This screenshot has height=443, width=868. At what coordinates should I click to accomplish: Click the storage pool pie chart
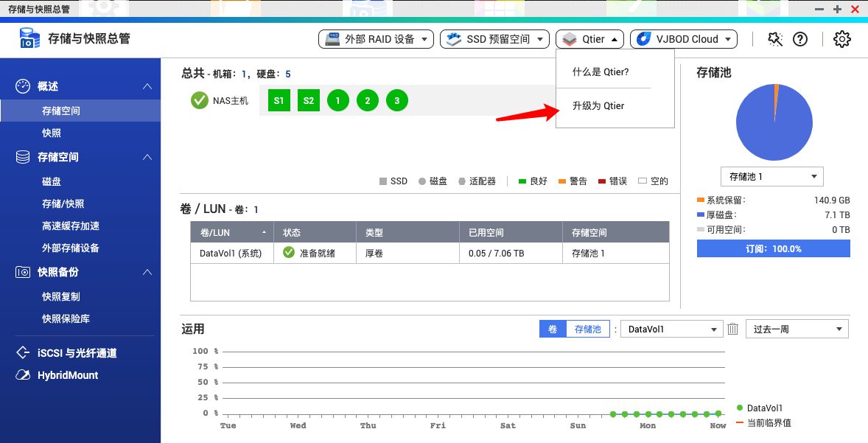click(x=774, y=122)
